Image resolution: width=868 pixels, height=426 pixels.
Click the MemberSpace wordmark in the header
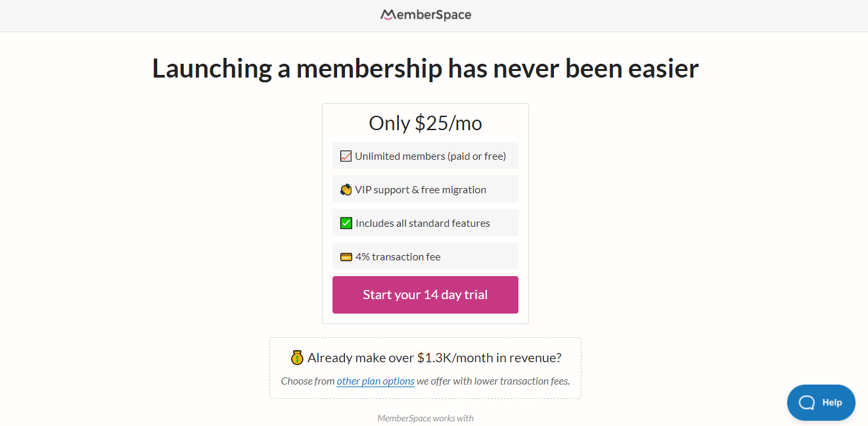[433, 14]
